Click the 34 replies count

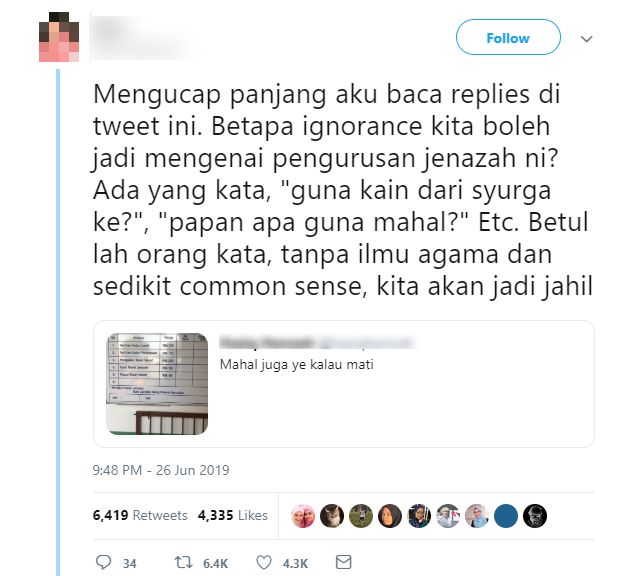point(129,564)
